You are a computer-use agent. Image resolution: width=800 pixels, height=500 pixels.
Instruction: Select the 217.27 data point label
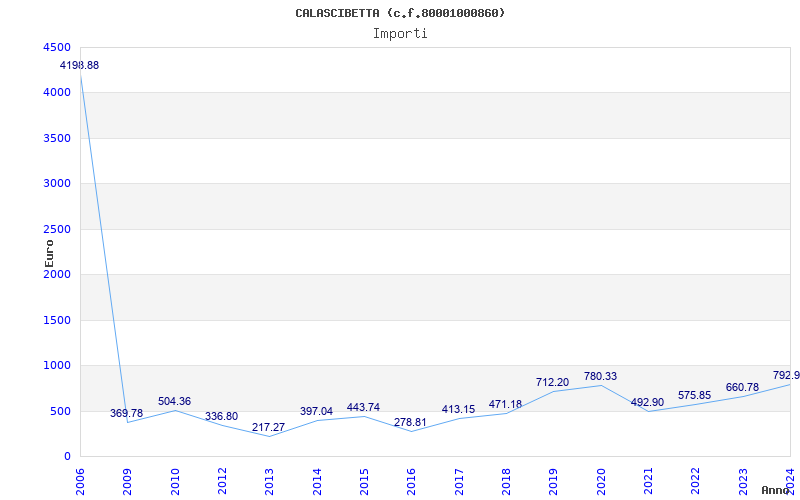(x=268, y=428)
